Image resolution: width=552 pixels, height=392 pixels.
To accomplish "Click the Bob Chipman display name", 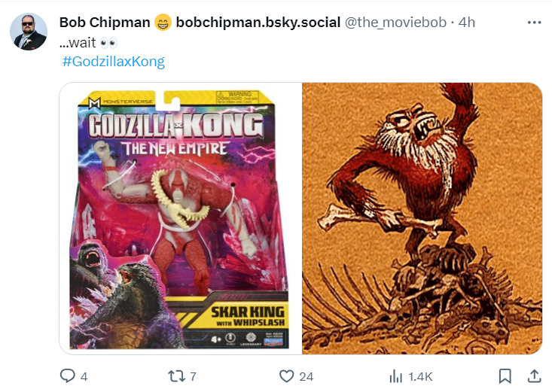I will coord(105,23).
